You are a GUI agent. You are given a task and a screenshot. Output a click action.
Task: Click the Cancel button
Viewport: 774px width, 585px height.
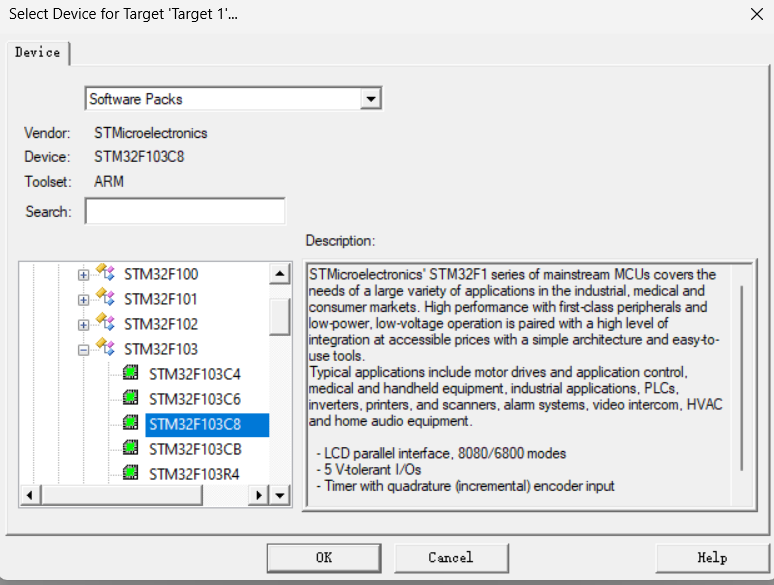(x=451, y=558)
